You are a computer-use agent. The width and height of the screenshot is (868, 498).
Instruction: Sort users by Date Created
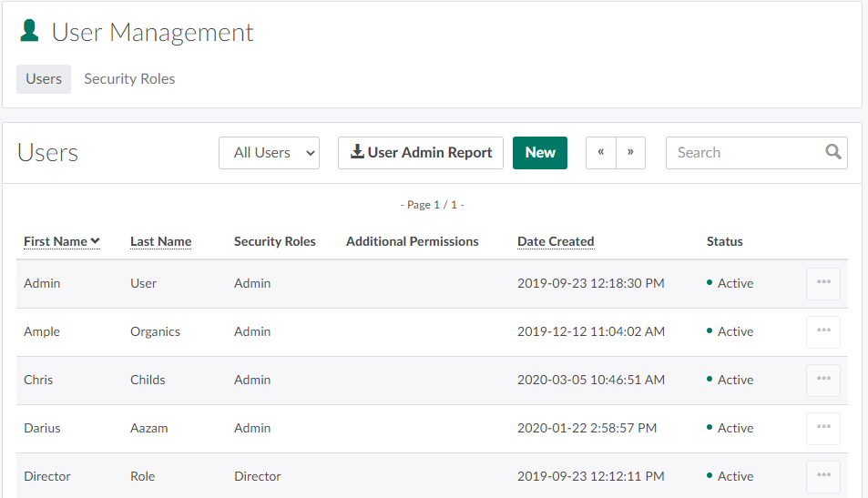[x=556, y=241]
